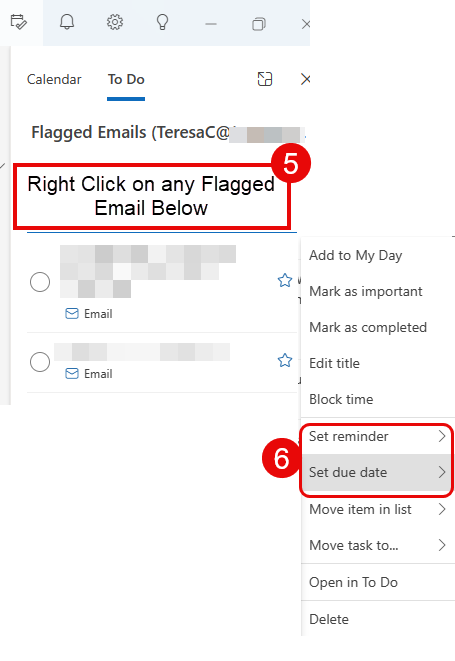Close the My Day side pane

click(x=305, y=79)
